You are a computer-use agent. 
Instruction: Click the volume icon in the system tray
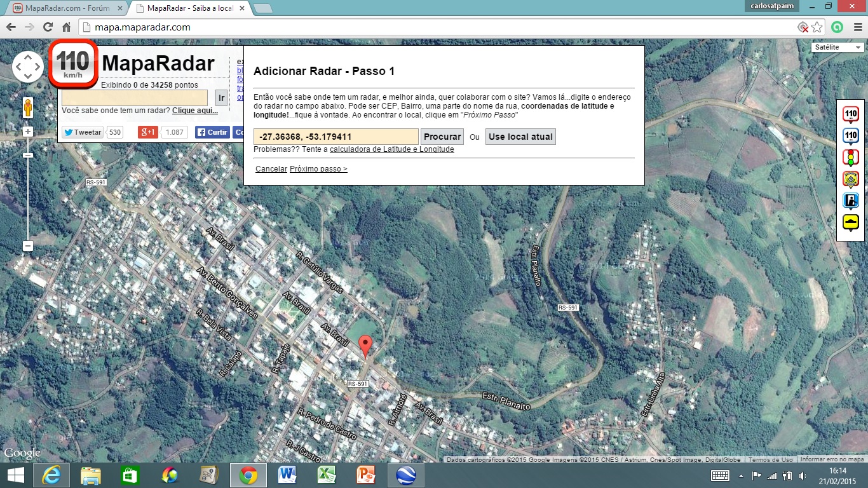coord(803,475)
